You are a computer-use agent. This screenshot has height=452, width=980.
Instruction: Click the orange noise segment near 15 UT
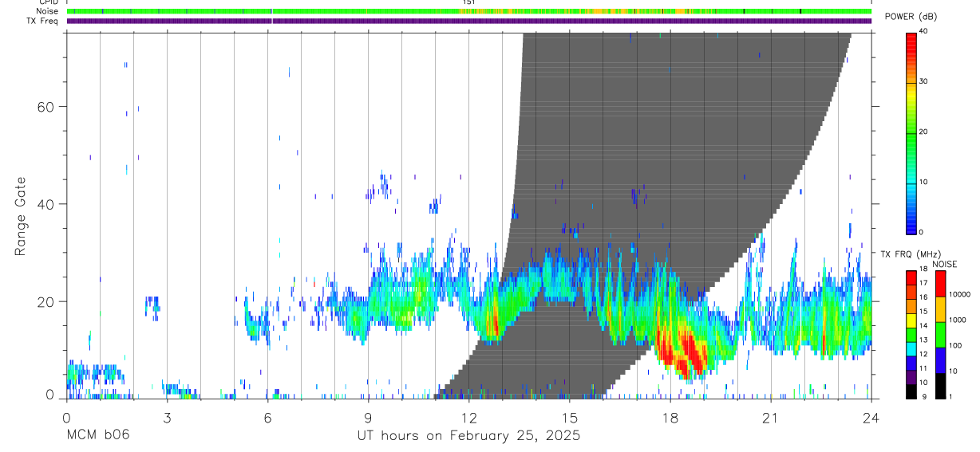[x=600, y=11]
